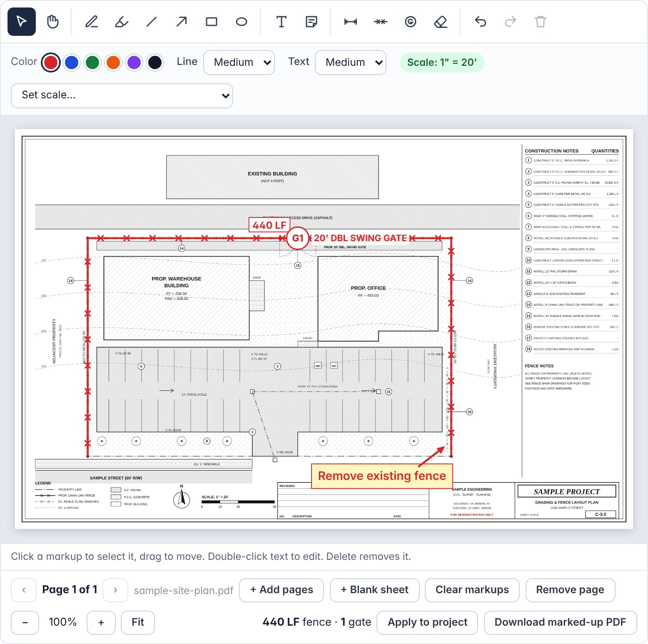Pick the eraser tool

click(441, 22)
